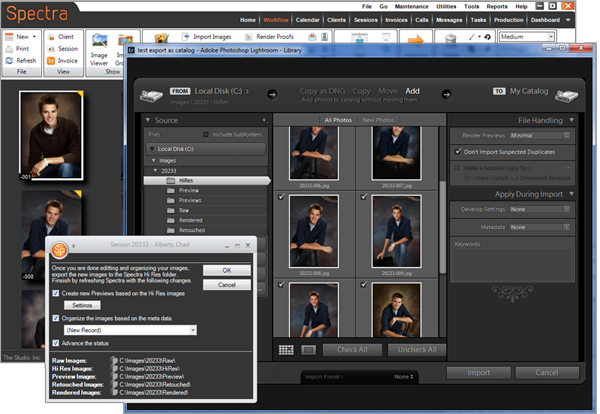This screenshot has height=414, width=600.
Task: Click the arrow button before TO My Catalog
Action: pyautogui.click(x=446, y=94)
